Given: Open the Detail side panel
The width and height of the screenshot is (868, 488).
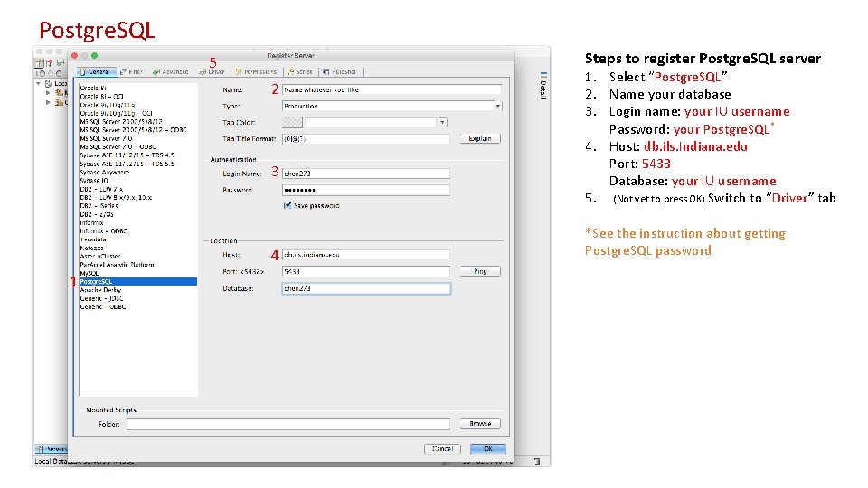Looking at the screenshot, I should click(543, 85).
